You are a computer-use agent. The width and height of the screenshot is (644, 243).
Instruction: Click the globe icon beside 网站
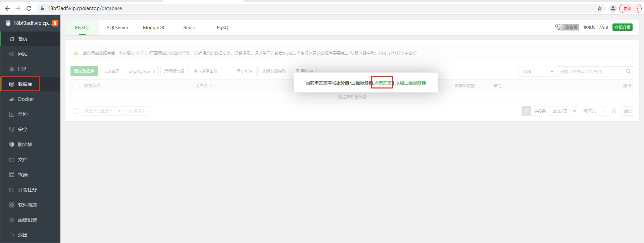tap(12, 54)
